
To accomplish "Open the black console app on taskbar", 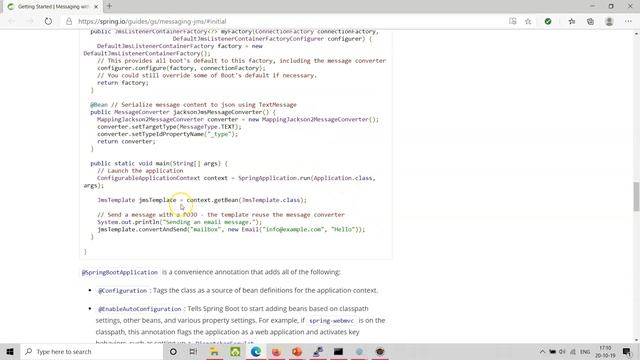I will click(x=338, y=351).
